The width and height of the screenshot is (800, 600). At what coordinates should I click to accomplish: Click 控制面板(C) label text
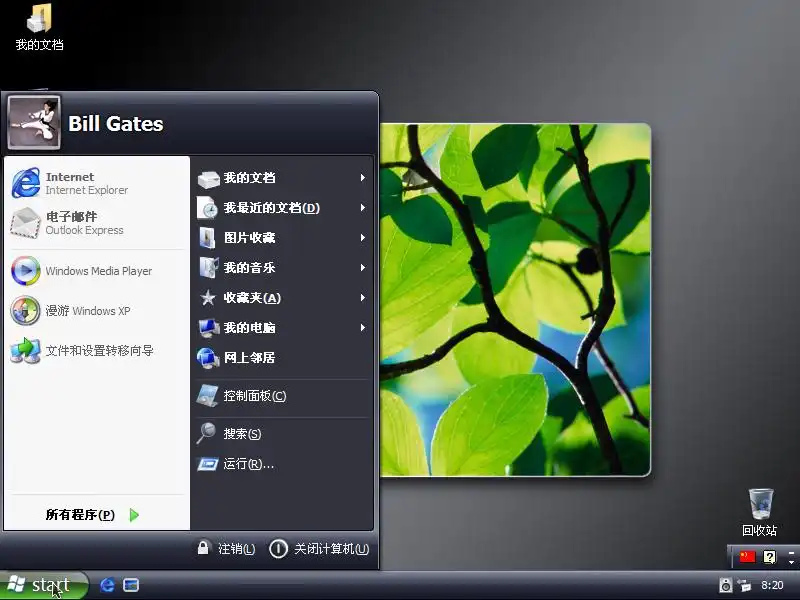click(x=255, y=395)
